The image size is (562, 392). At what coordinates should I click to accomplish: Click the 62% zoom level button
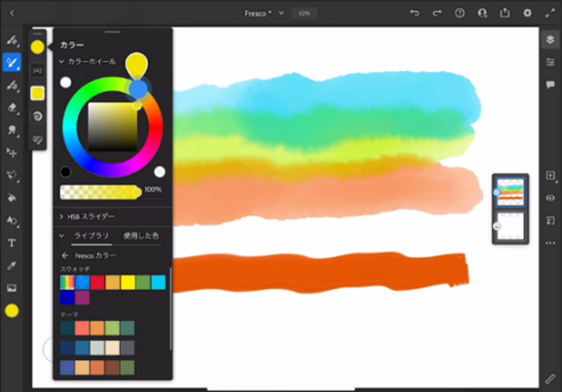[x=304, y=13]
